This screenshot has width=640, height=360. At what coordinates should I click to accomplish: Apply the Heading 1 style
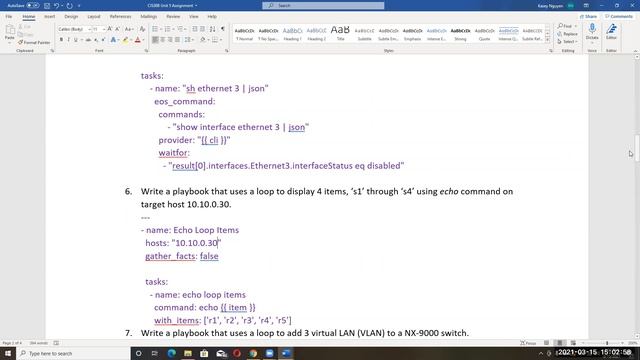292,33
